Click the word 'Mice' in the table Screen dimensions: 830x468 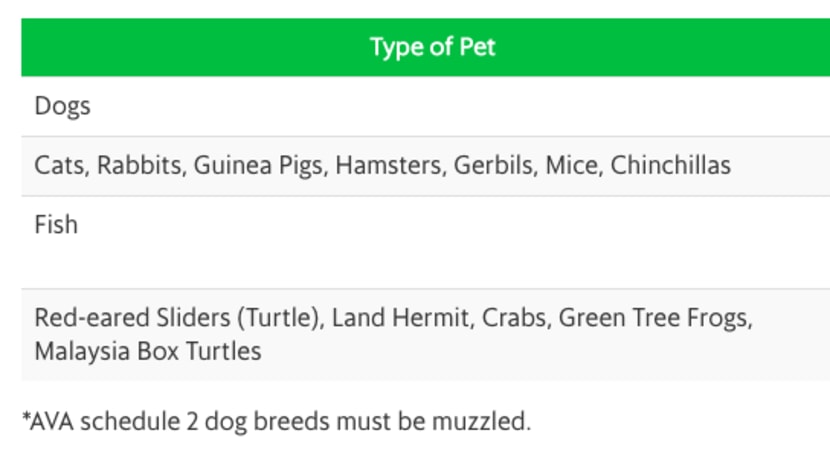[572, 165]
